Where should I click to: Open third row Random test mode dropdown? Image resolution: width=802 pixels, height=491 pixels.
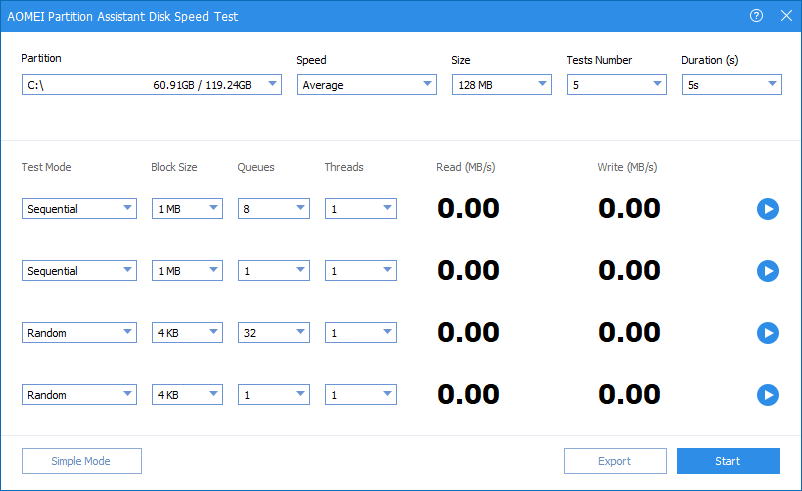tap(79, 333)
